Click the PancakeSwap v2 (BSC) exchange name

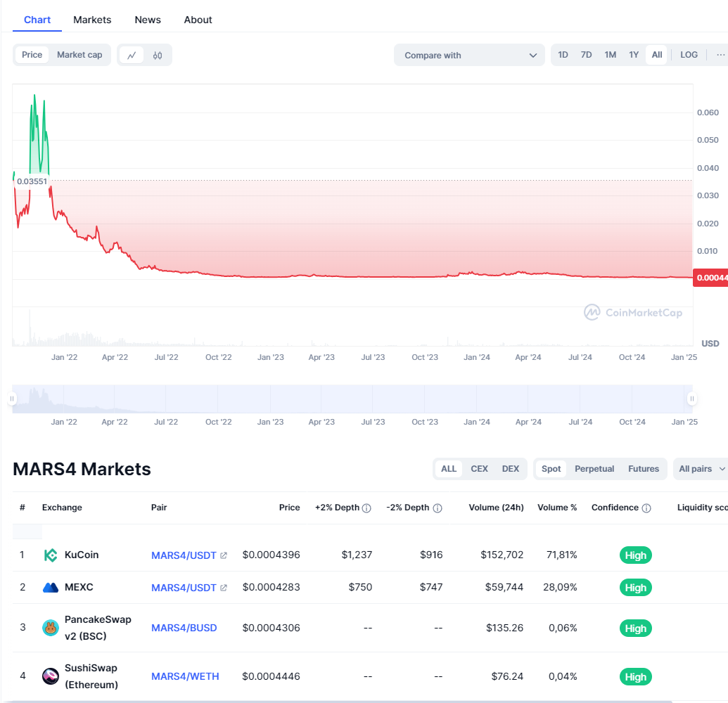(98, 628)
